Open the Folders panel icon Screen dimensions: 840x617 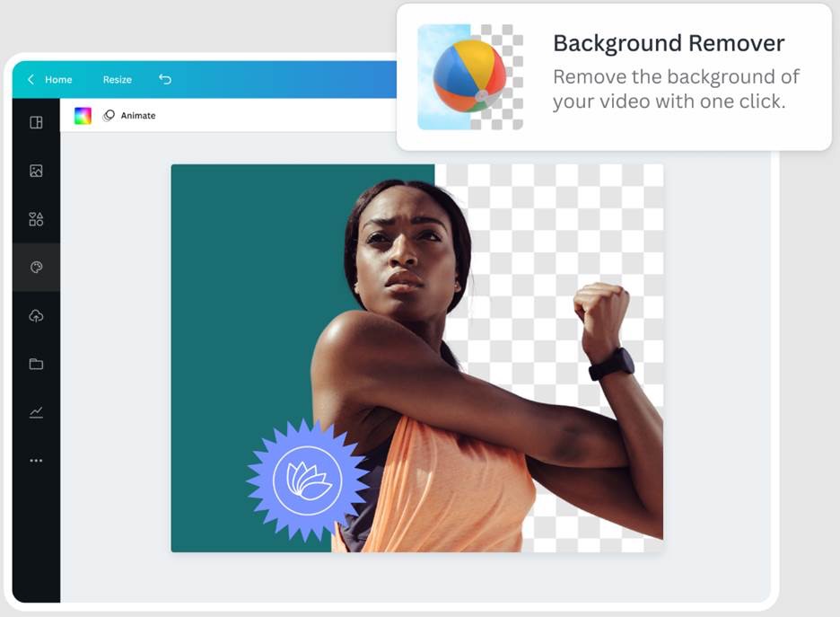(x=36, y=363)
